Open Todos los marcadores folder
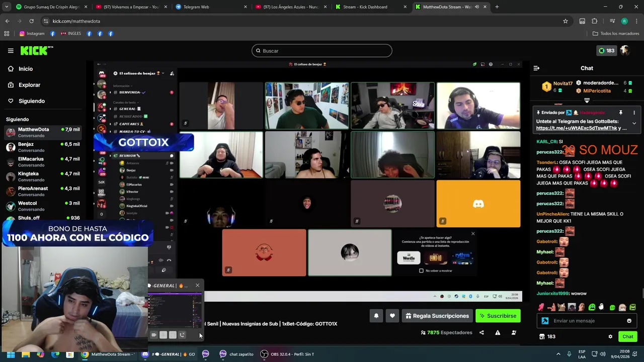The width and height of the screenshot is (644, 362). click(616, 34)
